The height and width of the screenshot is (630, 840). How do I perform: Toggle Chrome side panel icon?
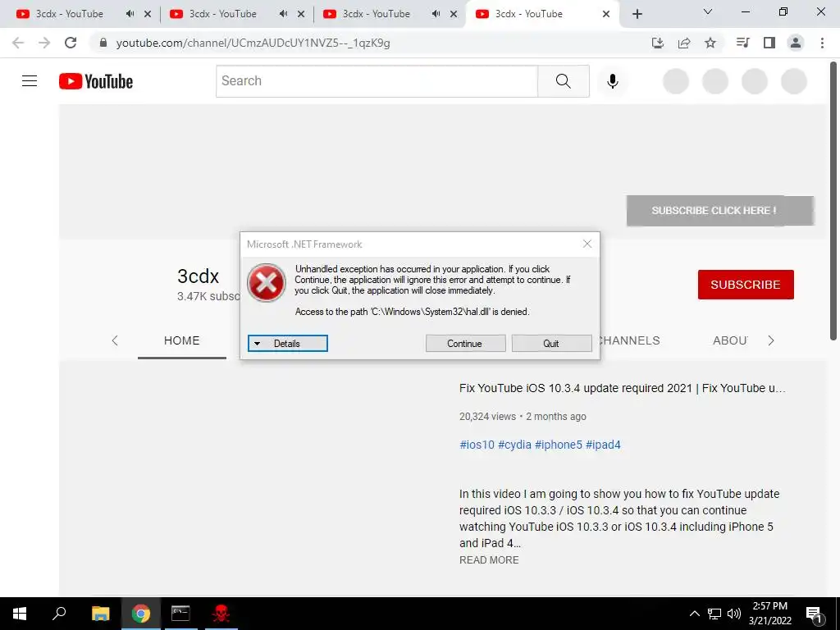(769, 43)
